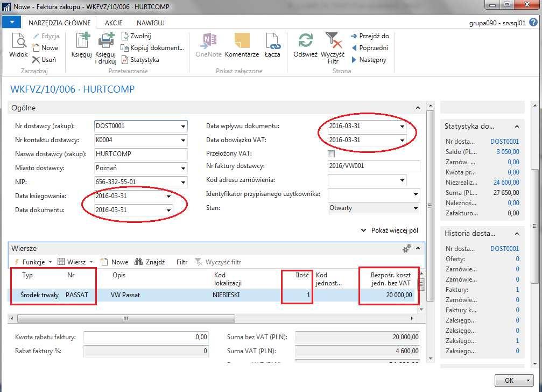This screenshot has height=392, width=542.
Task: Collapse the Historia dosta... panel
Action: 517,234
